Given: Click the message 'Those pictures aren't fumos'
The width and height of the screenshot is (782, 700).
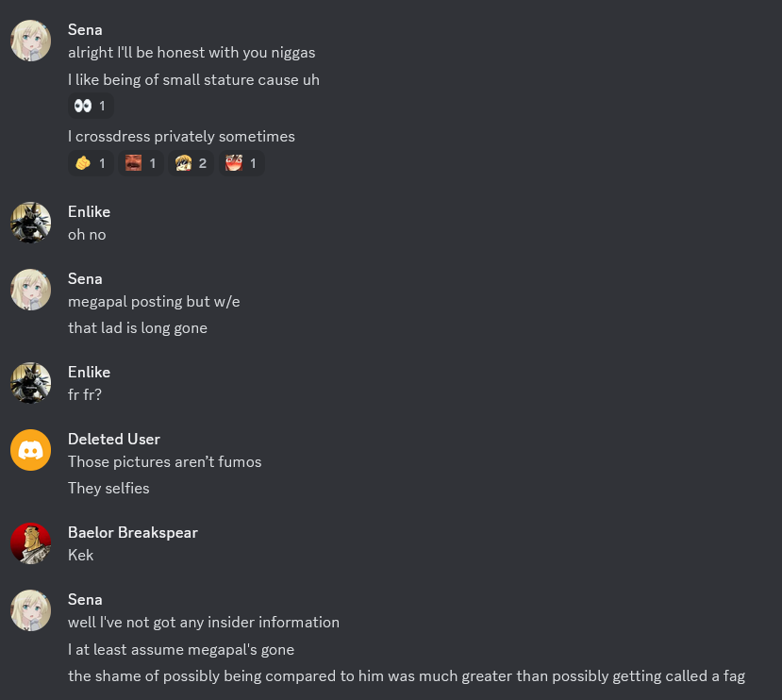Looking at the screenshot, I should click(164, 461).
